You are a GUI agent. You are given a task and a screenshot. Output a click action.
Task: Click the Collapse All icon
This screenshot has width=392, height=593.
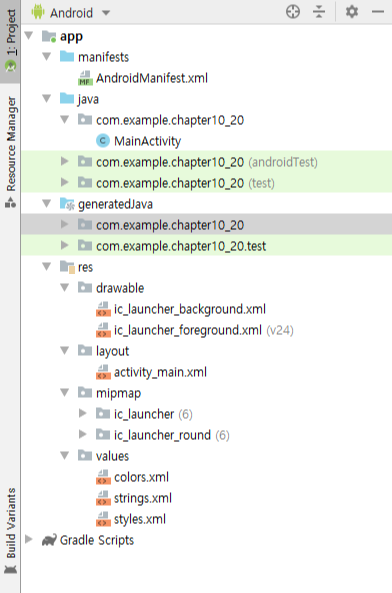tap(319, 12)
